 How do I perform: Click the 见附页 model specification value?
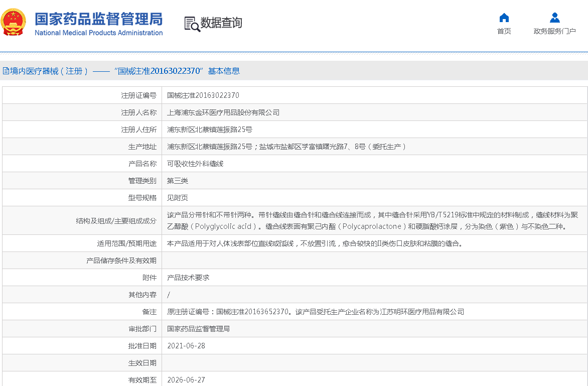[x=178, y=198]
